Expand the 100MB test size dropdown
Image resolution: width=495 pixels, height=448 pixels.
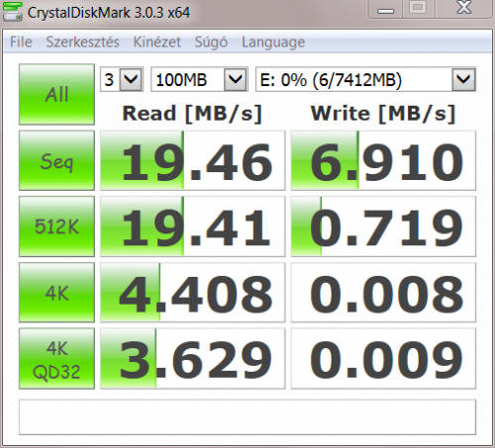(236, 79)
